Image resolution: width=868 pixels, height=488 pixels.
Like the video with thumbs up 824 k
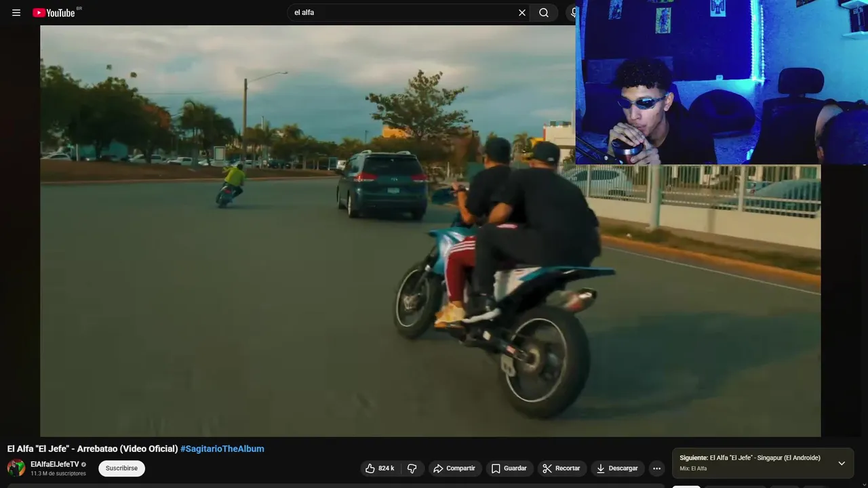pos(380,468)
